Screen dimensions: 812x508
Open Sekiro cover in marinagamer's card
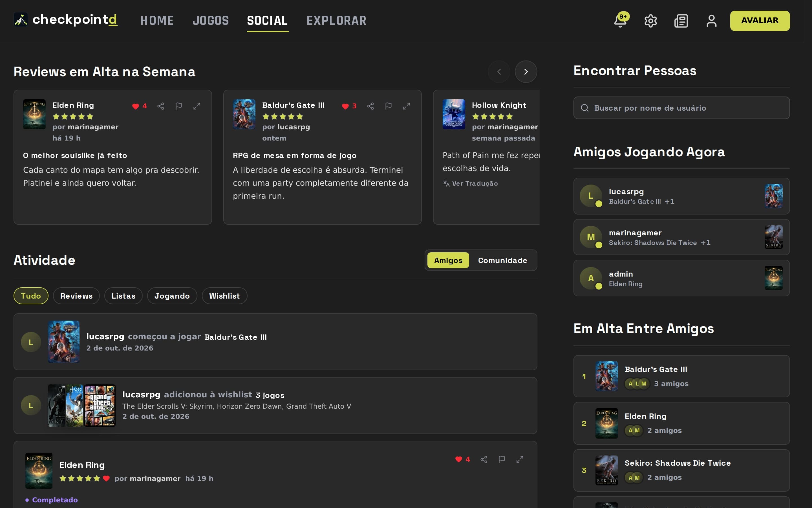click(x=773, y=237)
